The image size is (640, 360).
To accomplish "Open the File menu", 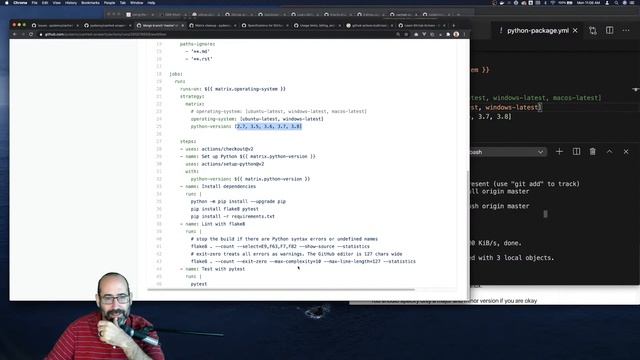I will [x=35, y=3].
